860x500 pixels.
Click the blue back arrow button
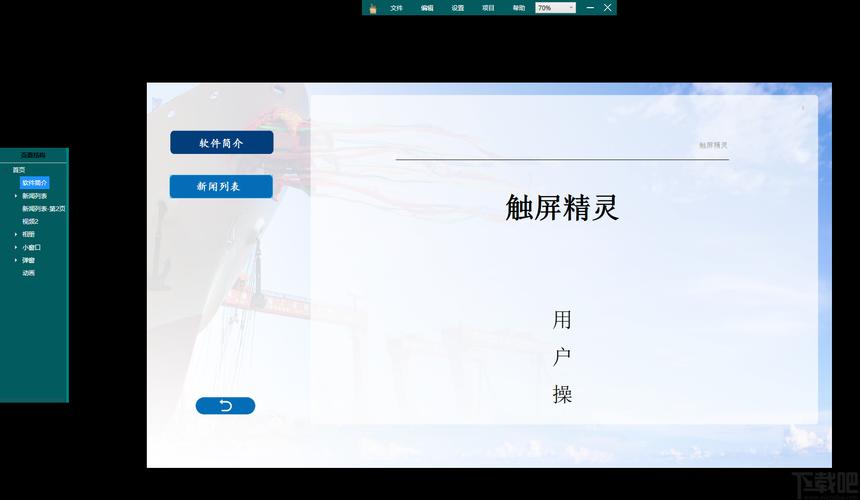click(x=225, y=406)
